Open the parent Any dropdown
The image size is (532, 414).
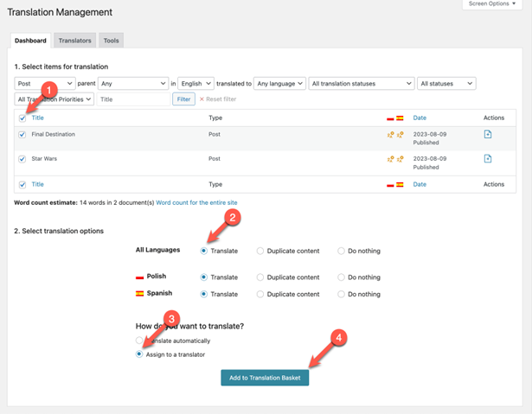click(133, 84)
